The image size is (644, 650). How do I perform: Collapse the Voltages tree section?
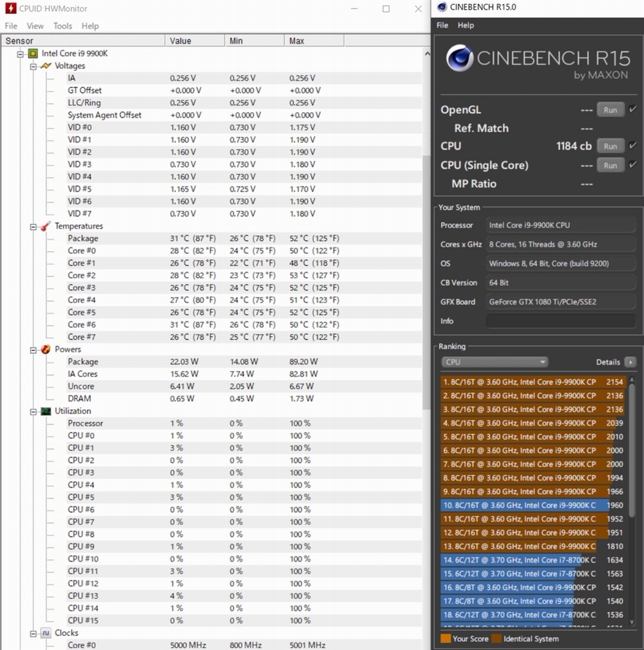click(33, 66)
